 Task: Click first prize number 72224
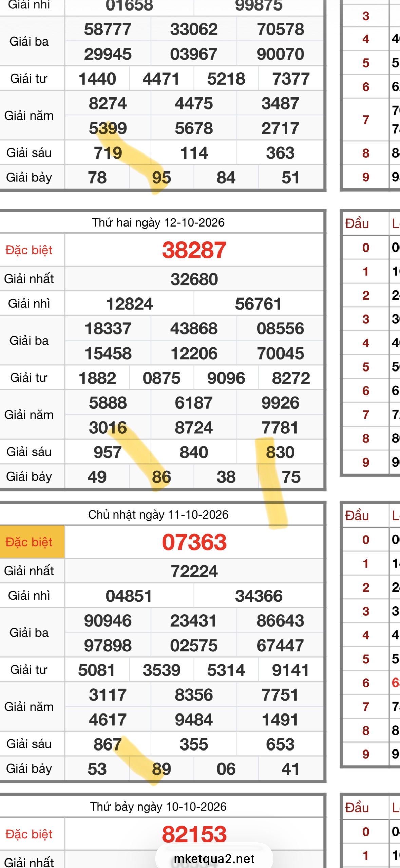click(194, 571)
